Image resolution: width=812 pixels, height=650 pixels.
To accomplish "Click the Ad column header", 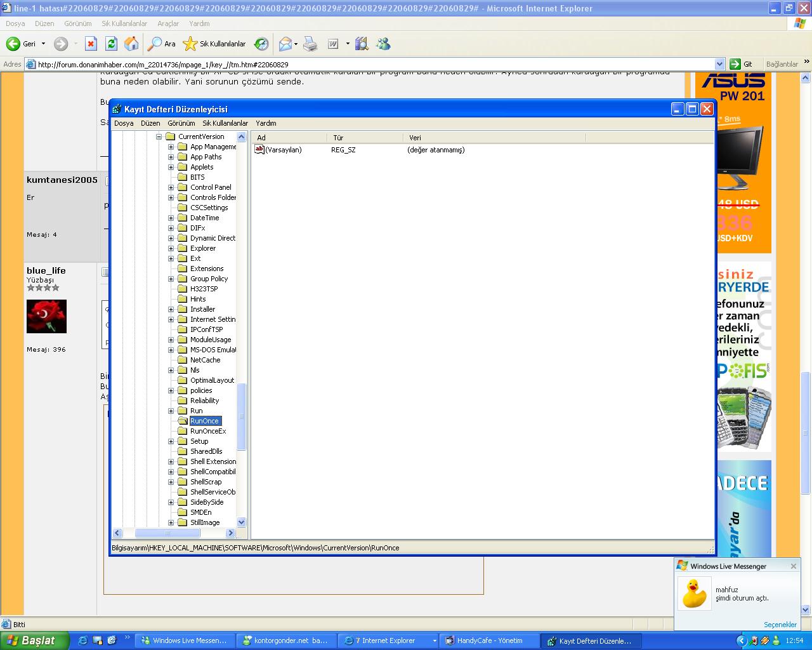I will 289,138.
